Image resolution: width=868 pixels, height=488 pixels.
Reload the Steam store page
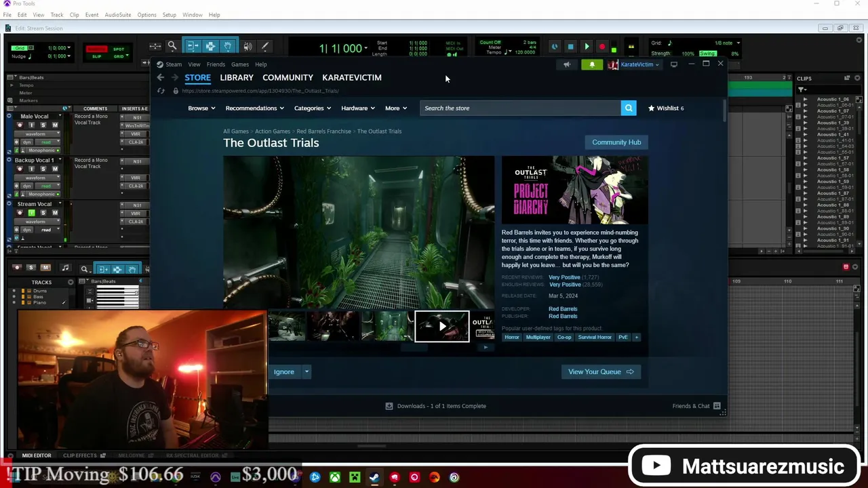click(x=161, y=91)
